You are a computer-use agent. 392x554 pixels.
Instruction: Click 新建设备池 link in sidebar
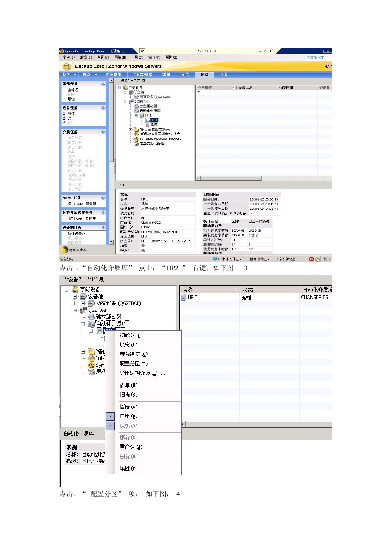[x=76, y=234]
